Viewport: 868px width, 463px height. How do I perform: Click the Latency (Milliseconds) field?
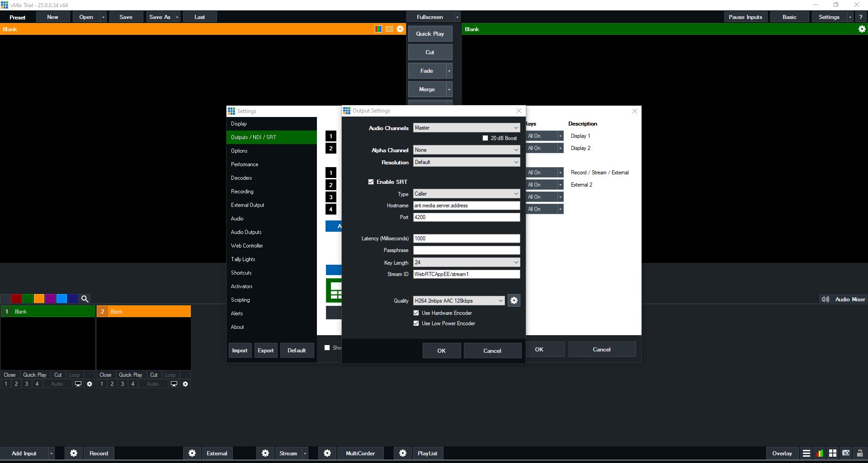pyautogui.click(x=467, y=239)
